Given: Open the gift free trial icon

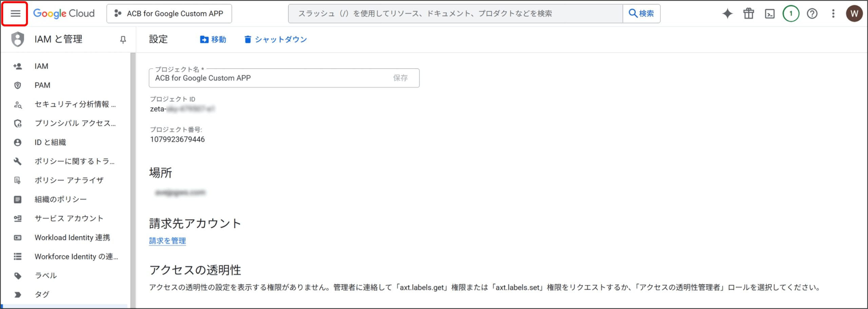Looking at the screenshot, I should (748, 14).
